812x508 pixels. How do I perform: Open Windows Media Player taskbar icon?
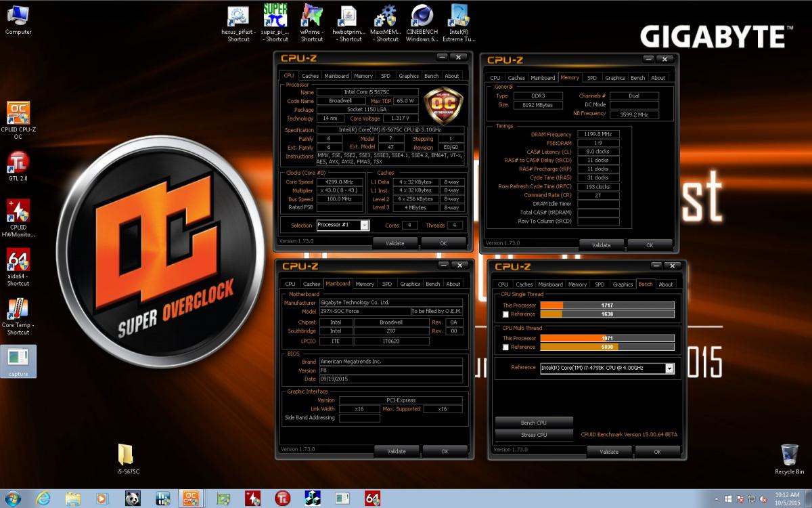(x=102, y=499)
